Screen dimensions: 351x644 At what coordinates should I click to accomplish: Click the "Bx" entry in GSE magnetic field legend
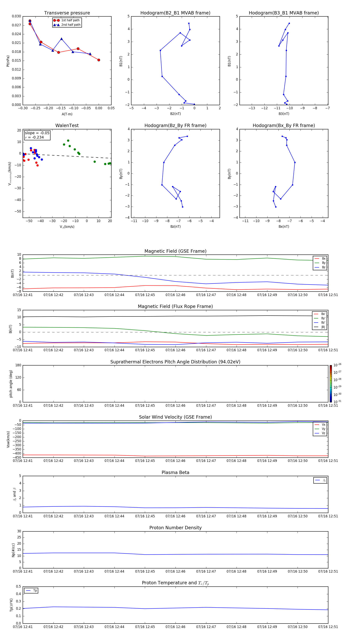tap(320, 259)
